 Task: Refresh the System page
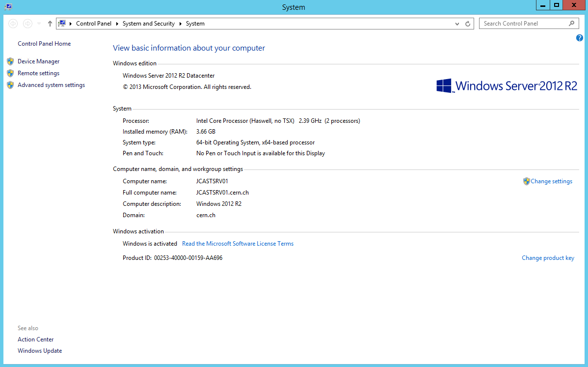click(468, 24)
